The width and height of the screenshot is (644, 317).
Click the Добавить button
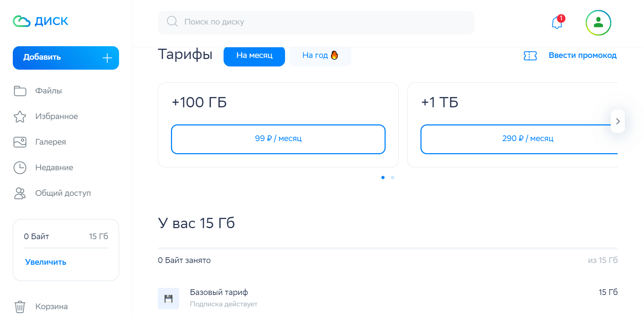click(x=66, y=58)
